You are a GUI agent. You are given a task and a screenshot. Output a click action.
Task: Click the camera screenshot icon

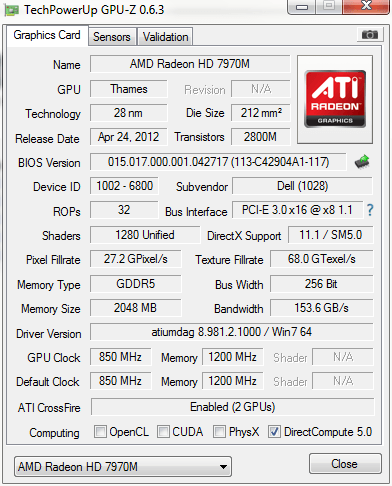coord(370,34)
